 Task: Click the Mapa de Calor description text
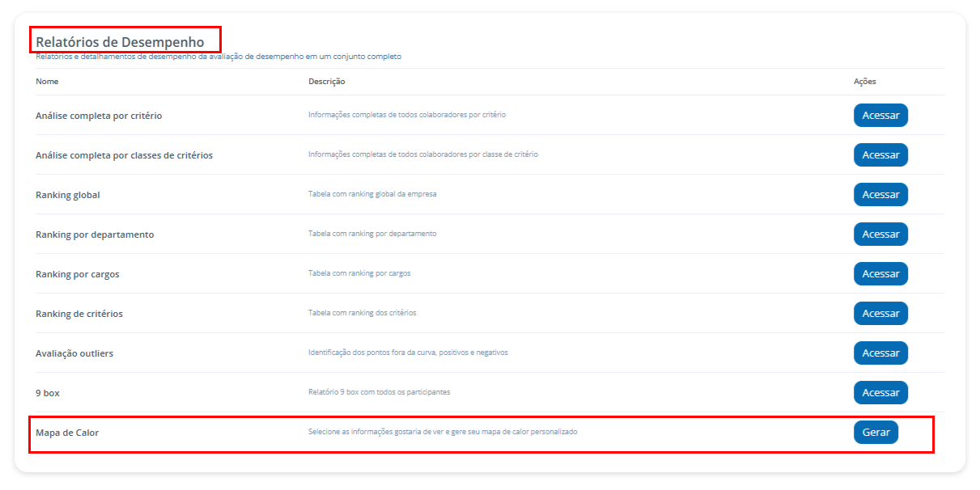coord(443,432)
